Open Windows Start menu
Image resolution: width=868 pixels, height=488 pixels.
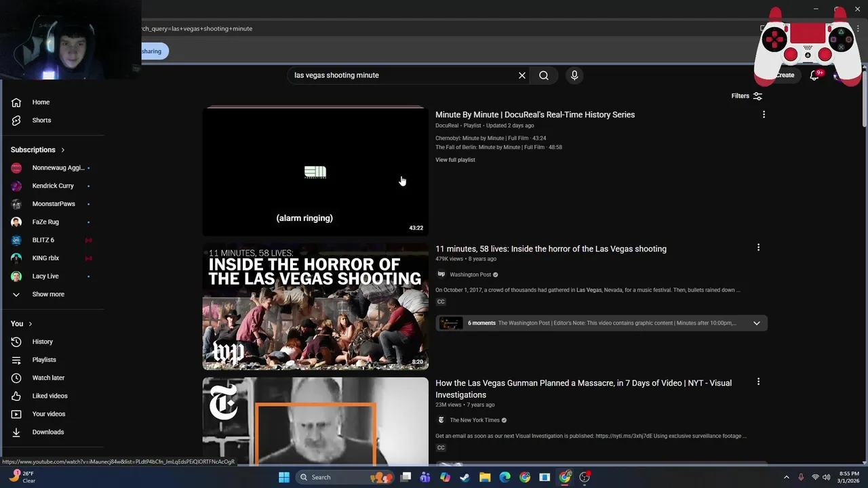point(284,477)
